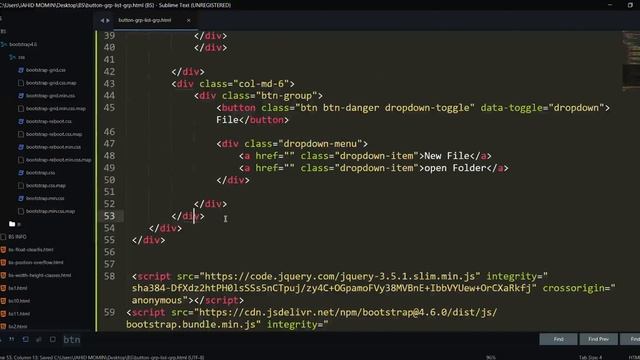
Task: Collapse the bootstrap4.6 folder
Action: point(4,44)
